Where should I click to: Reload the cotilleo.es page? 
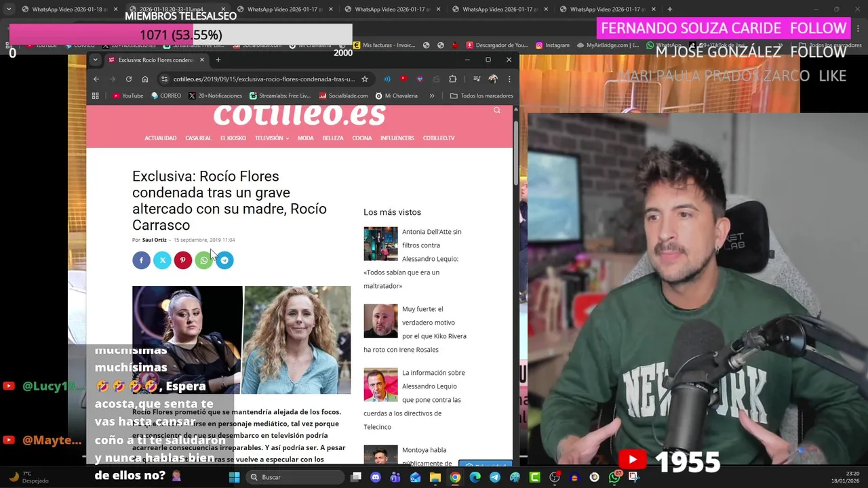(128, 79)
